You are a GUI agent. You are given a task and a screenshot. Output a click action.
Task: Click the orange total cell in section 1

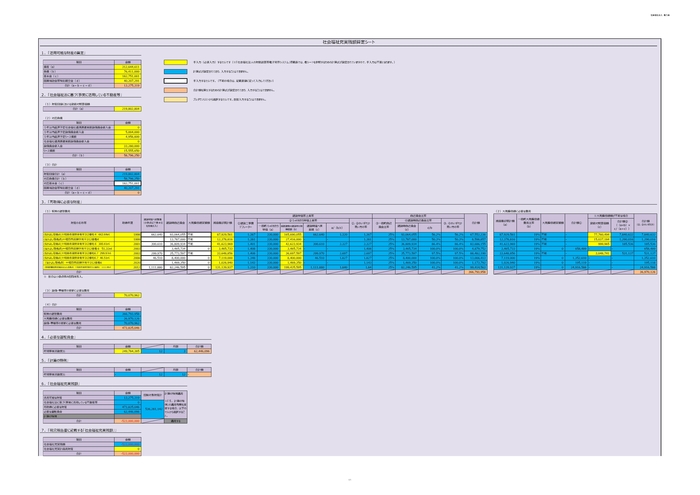coord(130,86)
